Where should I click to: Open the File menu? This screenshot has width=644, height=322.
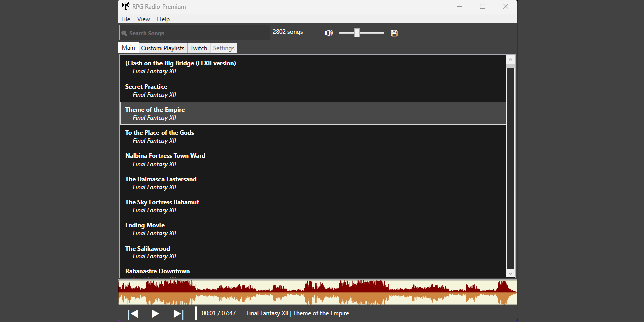coord(125,19)
